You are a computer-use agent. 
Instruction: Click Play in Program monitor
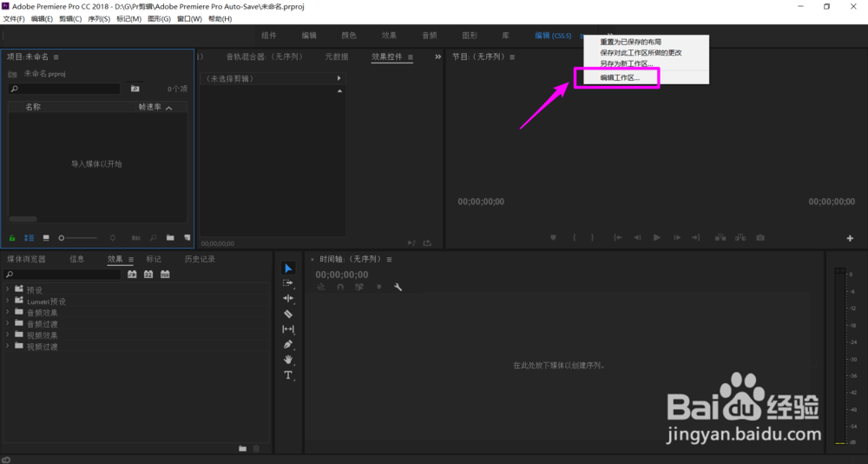656,237
